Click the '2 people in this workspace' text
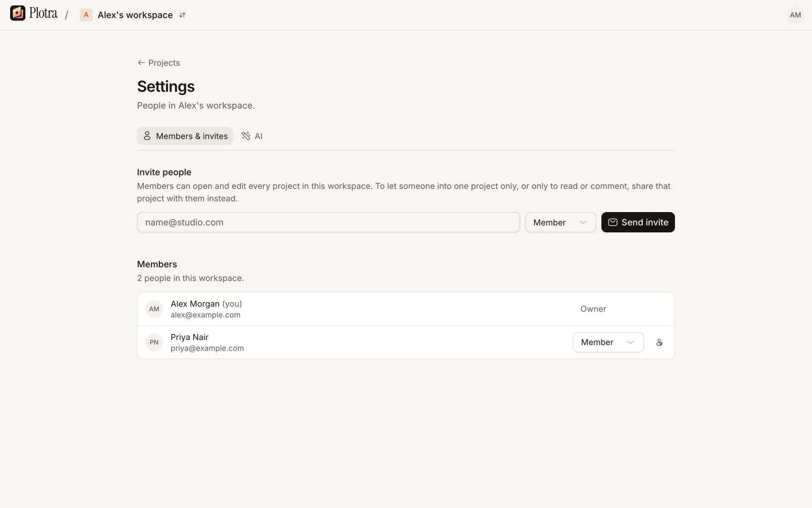Image resolution: width=812 pixels, height=508 pixels. [x=190, y=278]
